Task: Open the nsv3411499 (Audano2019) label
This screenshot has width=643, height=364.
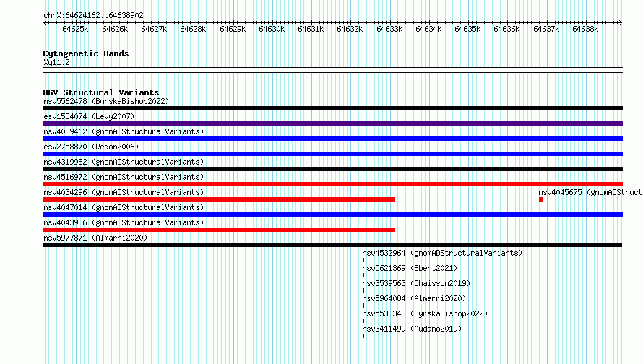Action: pos(412,329)
